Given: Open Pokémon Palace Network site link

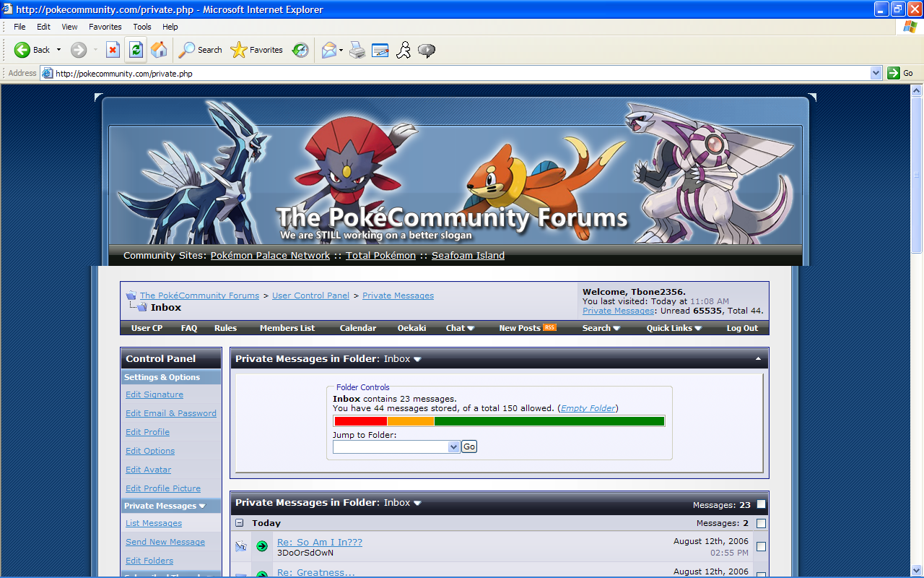Looking at the screenshot, I should pyautogui.click(x=270, y=256).
